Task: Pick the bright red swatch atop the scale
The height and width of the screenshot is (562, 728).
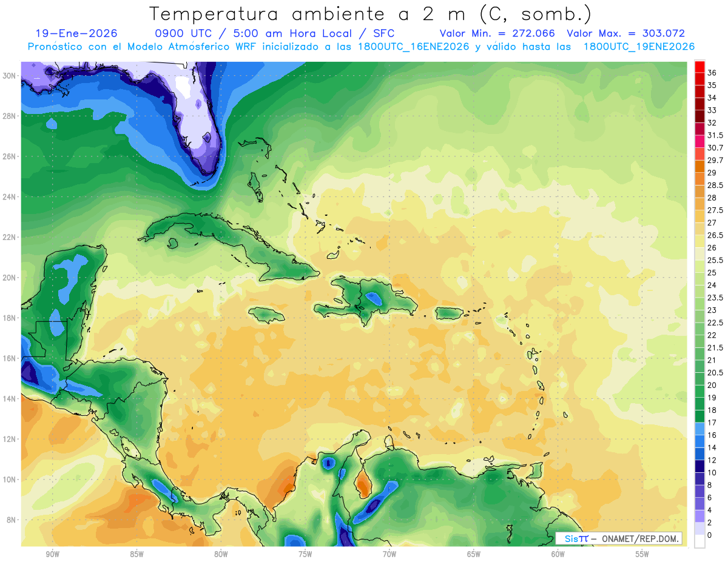Action: [699, 66]
